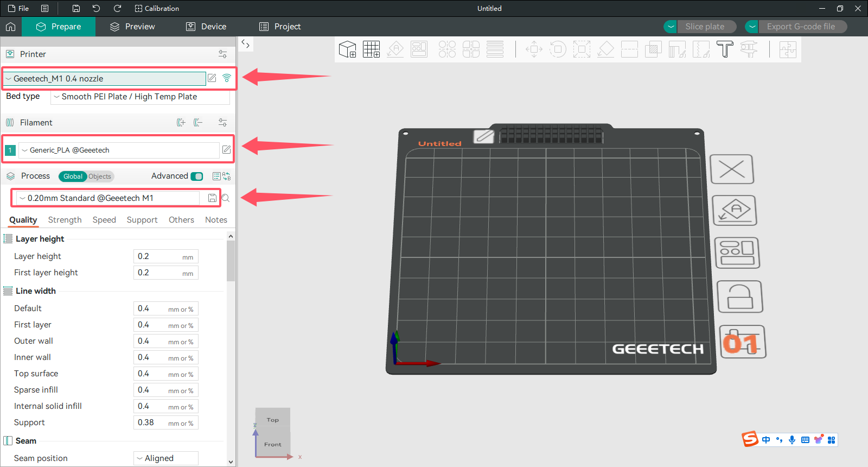Open plate 01 settings icon
The width and height of the screenshot is (868, 467).
coord(743,342)
